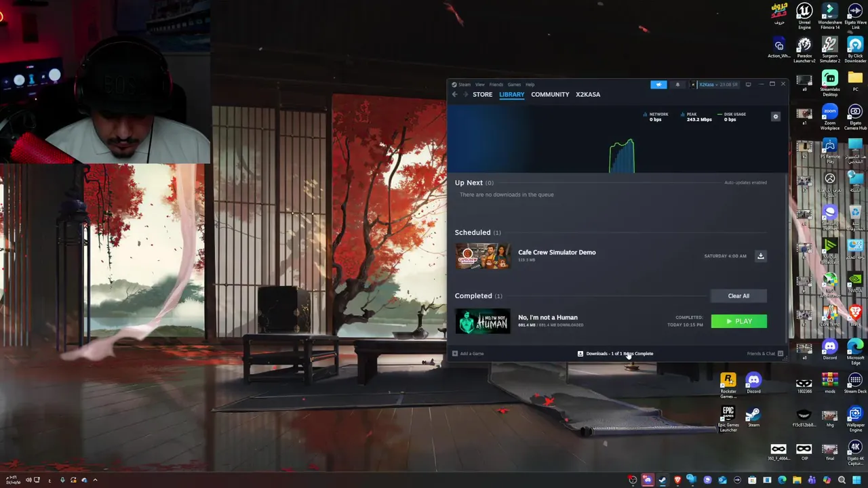Open the COMMUNITY tab
This screenshot has width=868, height=488.
[x=550, y=94]
